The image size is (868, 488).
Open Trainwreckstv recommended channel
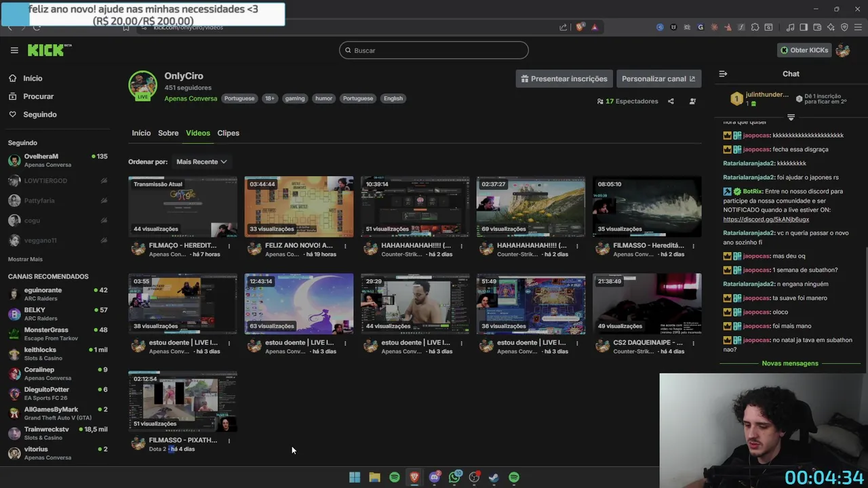[x=58, y=433]
